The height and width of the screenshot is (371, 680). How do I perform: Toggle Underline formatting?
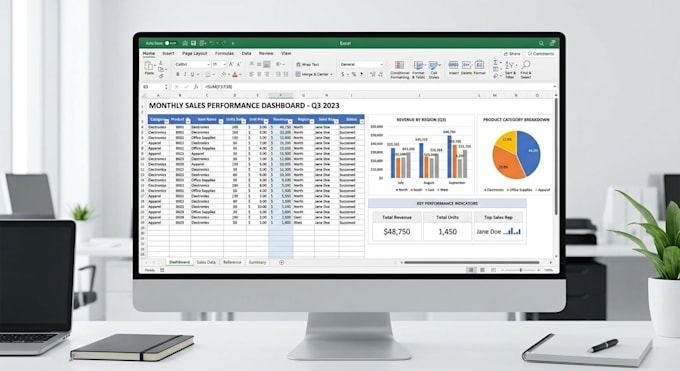point(193,75)
